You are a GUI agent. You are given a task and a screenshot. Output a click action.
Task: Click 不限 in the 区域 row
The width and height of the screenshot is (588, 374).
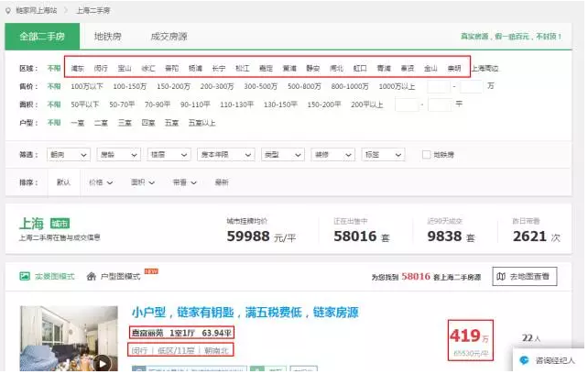pos(54,69)
